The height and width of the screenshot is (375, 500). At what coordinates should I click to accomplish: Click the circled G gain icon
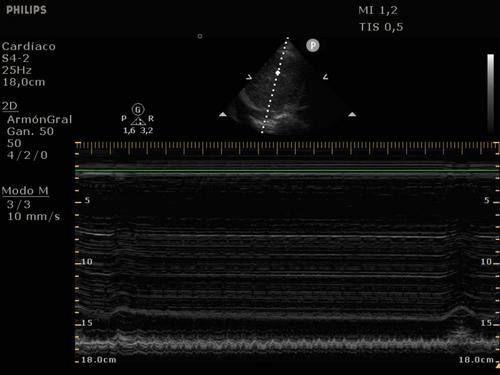click(x=138, y=109)
